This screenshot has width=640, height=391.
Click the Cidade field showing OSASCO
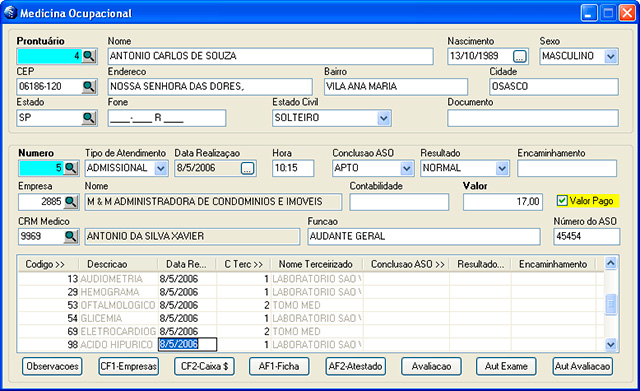(554, 87)
